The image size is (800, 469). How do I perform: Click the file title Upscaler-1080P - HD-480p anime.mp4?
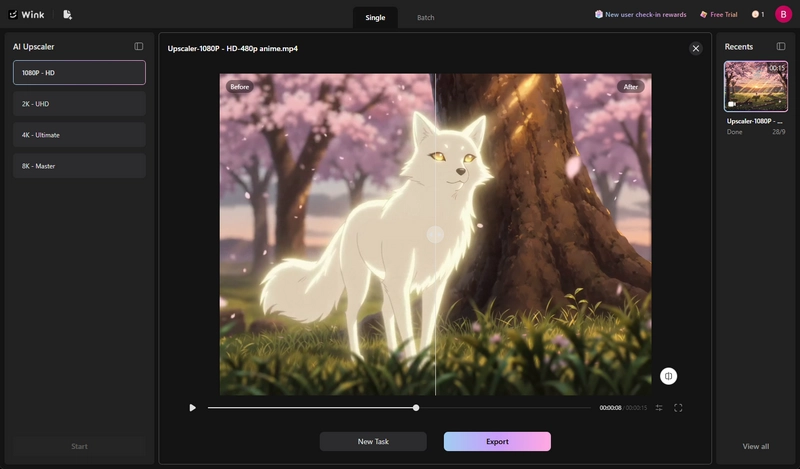pyautogui.click(x=233, y=48)
